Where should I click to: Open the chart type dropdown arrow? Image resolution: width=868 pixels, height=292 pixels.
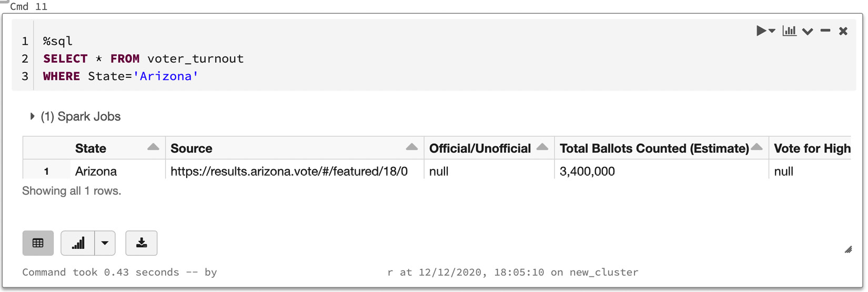105,243
